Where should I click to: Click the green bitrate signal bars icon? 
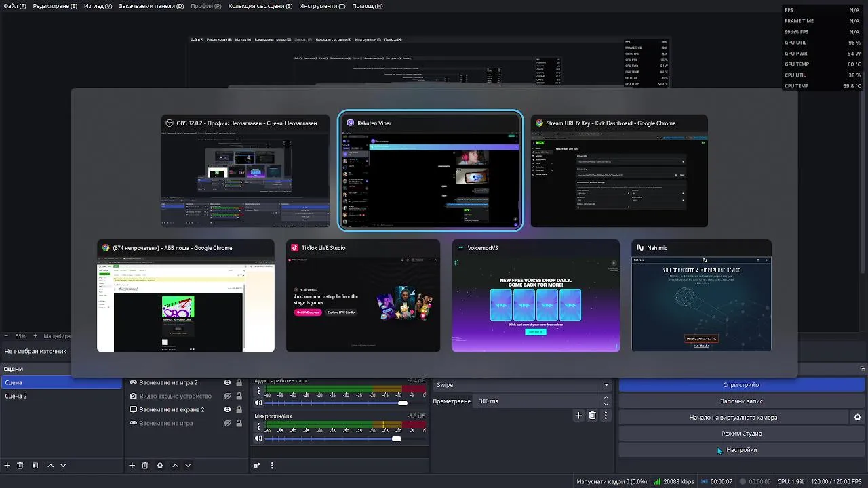click(658, 481)
